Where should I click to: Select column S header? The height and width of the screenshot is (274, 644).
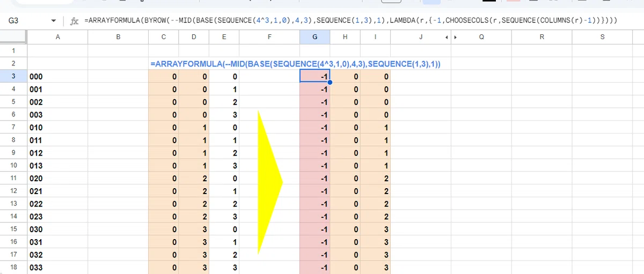point(602,37)
